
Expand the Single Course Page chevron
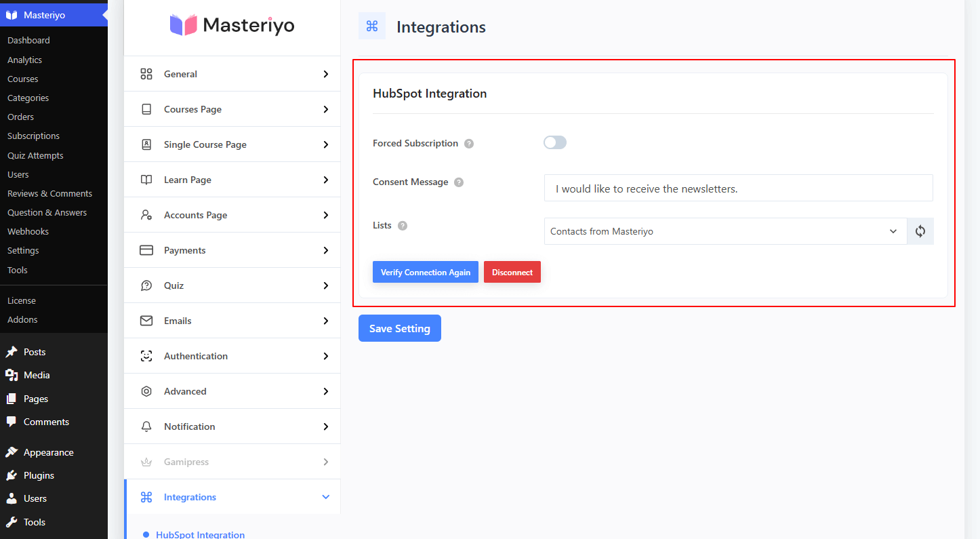click(326, 144)
